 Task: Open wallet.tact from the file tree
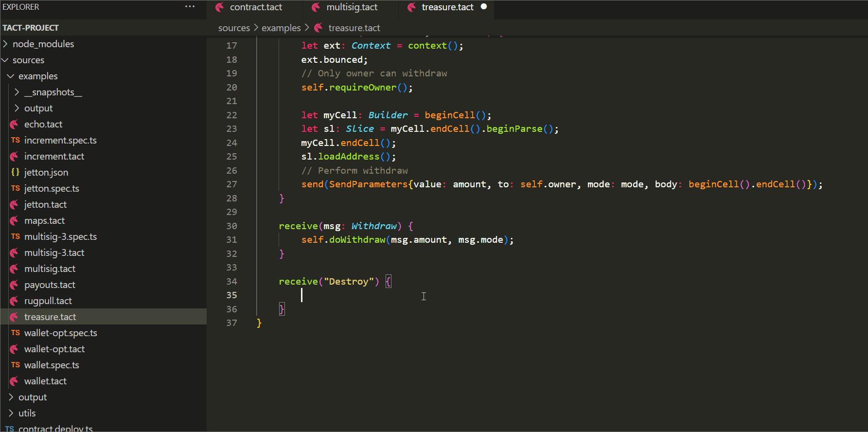(45, 381)
